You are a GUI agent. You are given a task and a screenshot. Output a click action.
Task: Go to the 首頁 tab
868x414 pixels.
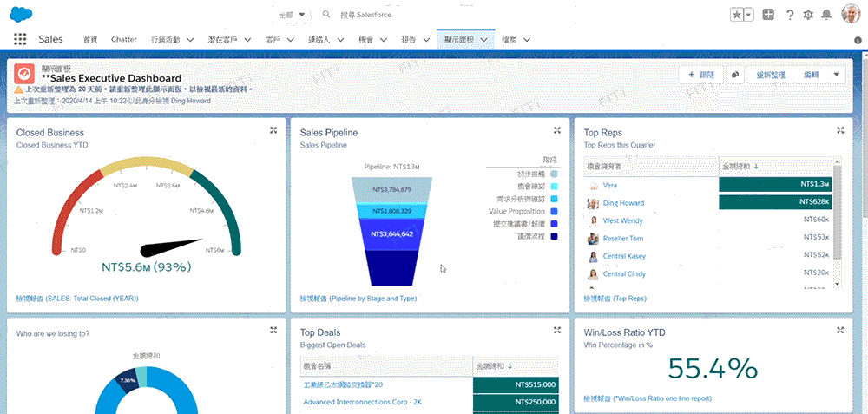pos(90,39)
